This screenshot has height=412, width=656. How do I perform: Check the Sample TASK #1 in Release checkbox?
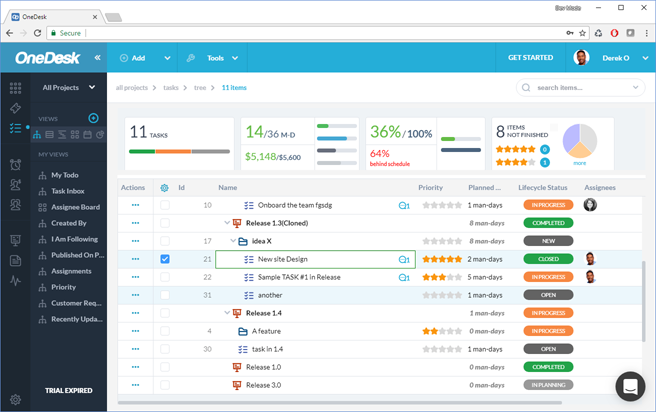[165, 277]
